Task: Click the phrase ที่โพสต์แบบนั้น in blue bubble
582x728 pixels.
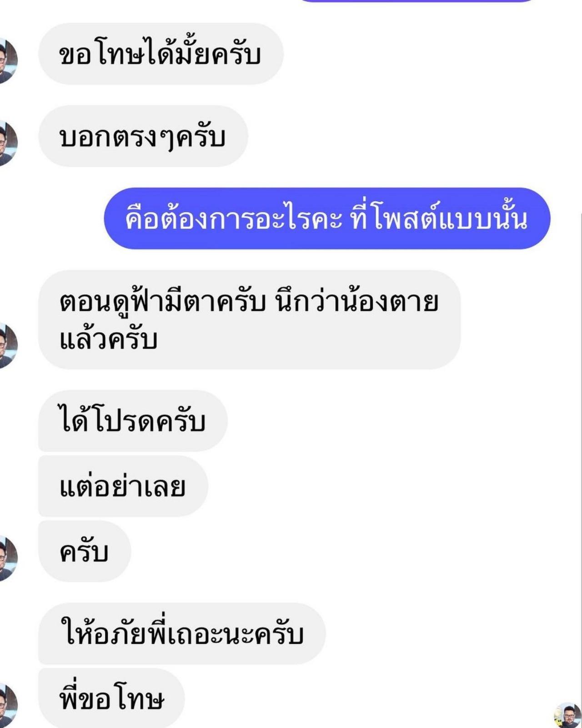Action: click(x=439, y=219)
